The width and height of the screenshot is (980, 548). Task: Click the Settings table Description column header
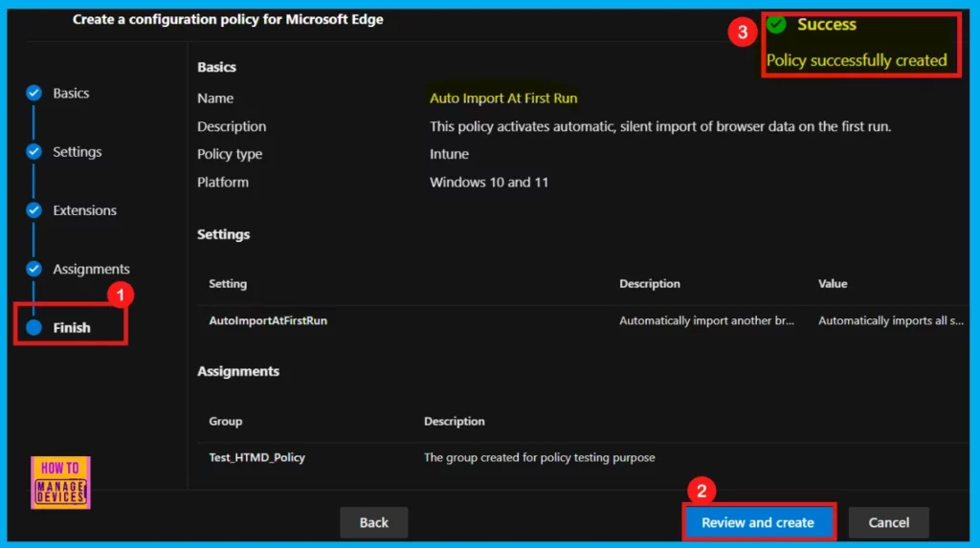tap(650, 284)
